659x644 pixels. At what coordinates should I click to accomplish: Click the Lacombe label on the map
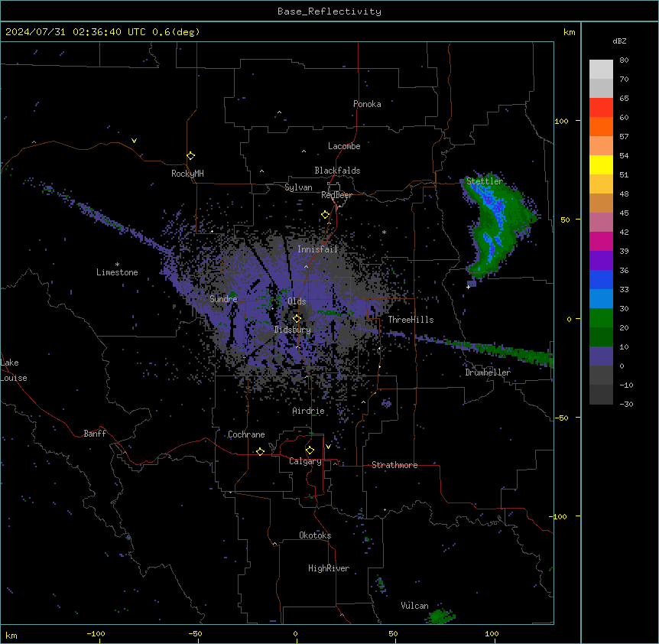click(344, 146)
